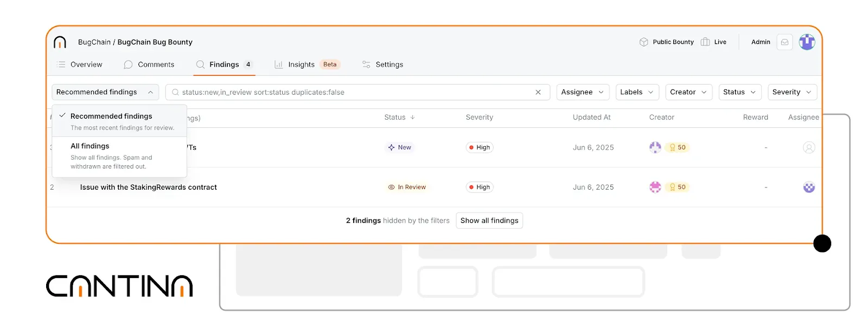Click the Creator column header
868x336 pixels.
[662, 117]
